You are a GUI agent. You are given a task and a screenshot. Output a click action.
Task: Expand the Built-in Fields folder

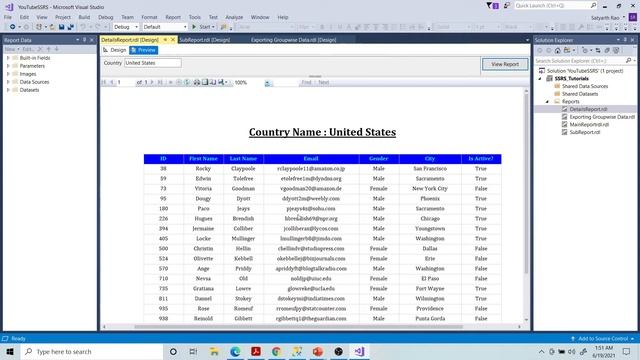click(8, 58)
